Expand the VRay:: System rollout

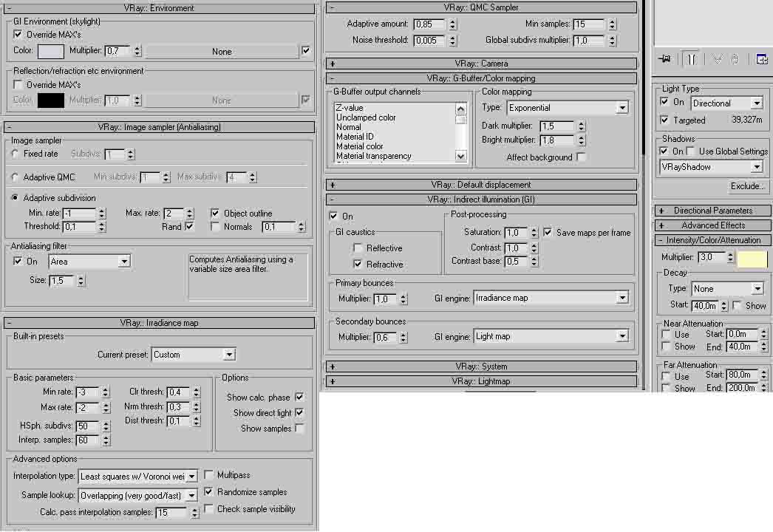click(481, 366)
